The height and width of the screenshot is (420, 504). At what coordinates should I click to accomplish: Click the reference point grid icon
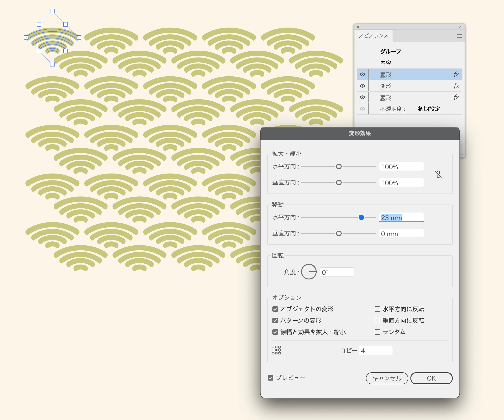(x=276, y=350)
